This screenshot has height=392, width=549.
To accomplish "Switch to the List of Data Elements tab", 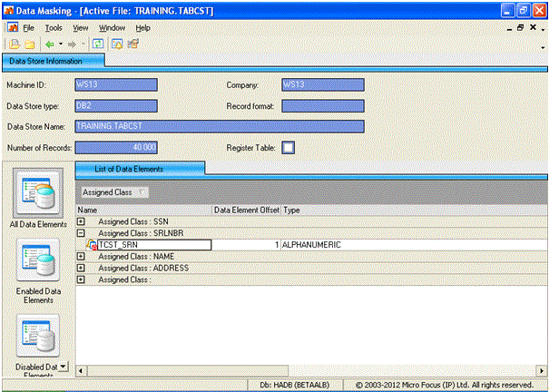I will (x=140, y=169).
